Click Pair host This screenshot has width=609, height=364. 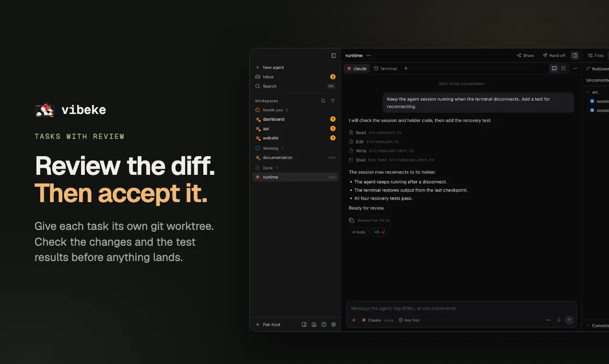click(x=268, y=325)
